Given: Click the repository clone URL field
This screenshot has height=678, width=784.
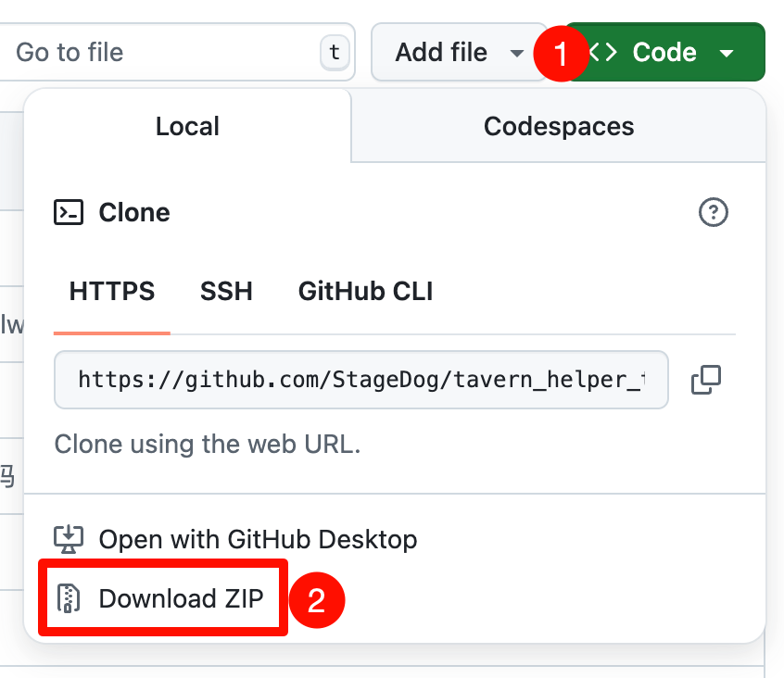Looking at the screenshot, I should (361, 380).
